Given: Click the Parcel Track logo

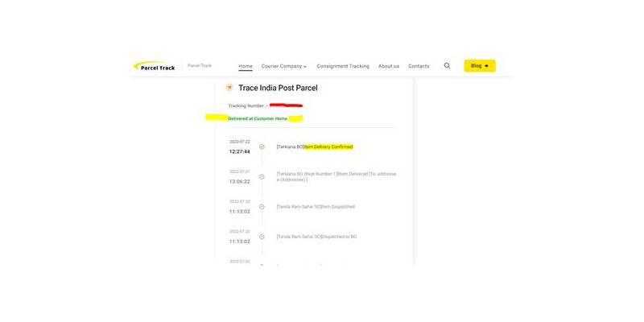Looking at the screenshot, I should (155, 66).
